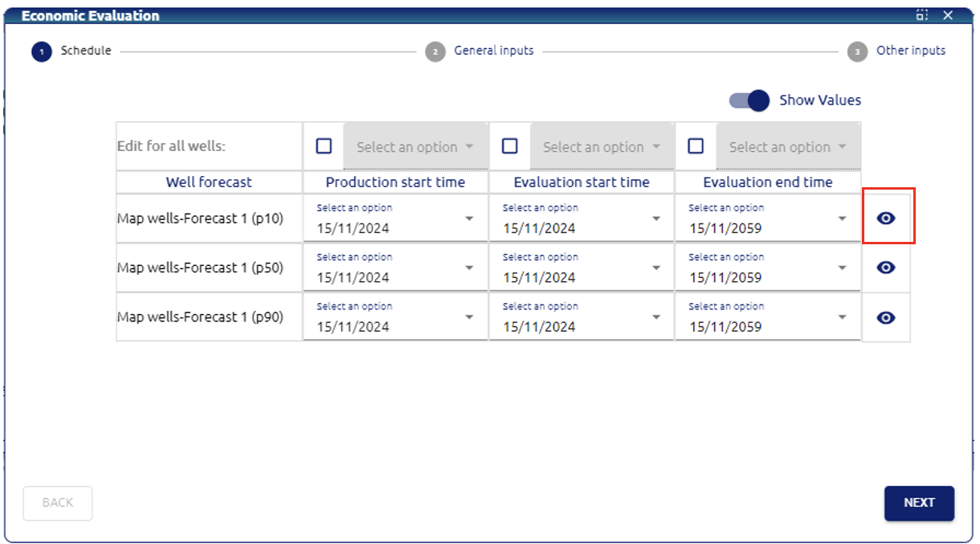
Task: Switch to the Other inputs step label
Action: (910, 51)
